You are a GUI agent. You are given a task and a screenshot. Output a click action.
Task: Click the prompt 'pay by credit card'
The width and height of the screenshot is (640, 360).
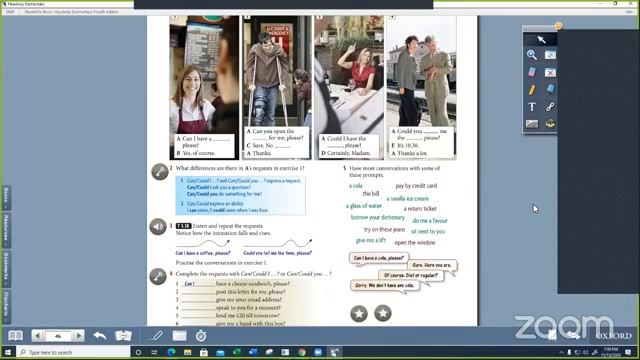(x=416, y=186)
